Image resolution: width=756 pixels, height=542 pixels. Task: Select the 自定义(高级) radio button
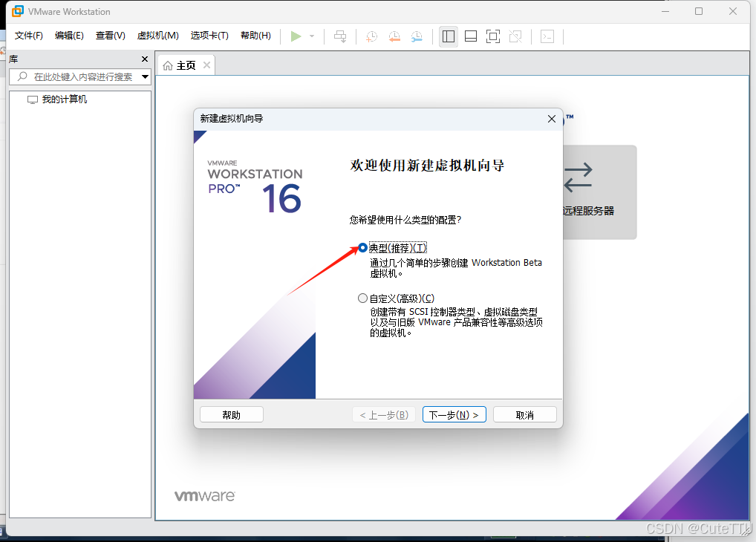coord(362,298)
